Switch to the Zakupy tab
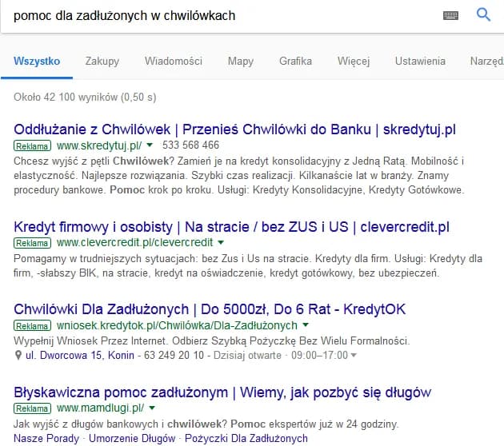This screenshot has width=504, height=446. pyautogui.click(x=102, y=61)
